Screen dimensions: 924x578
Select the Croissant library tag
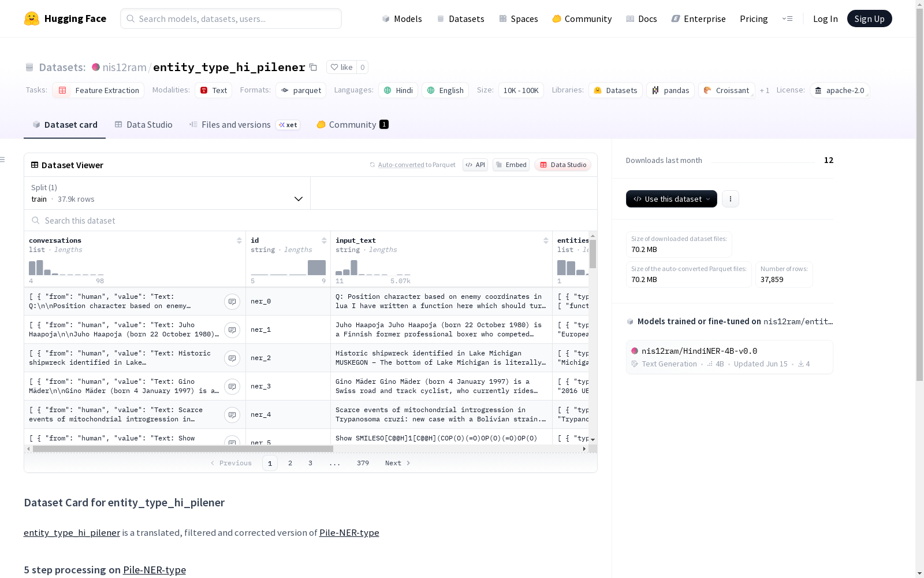[x=726, y=90]
